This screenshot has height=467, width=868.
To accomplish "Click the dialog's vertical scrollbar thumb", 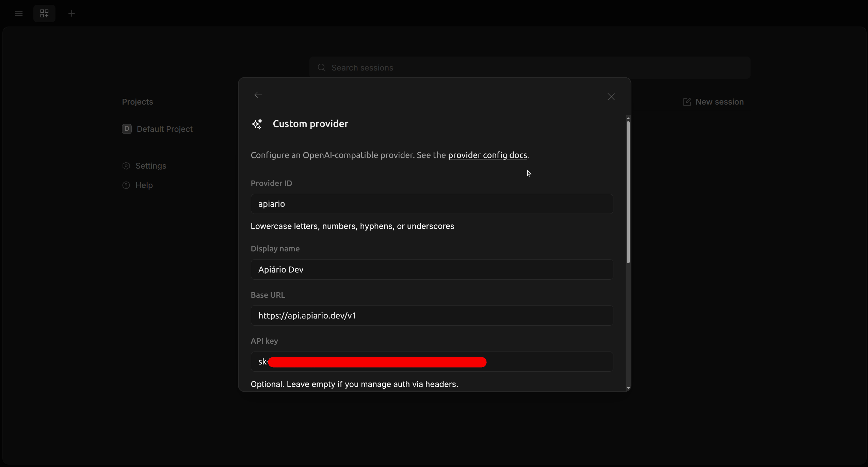I will pos(628,192).
